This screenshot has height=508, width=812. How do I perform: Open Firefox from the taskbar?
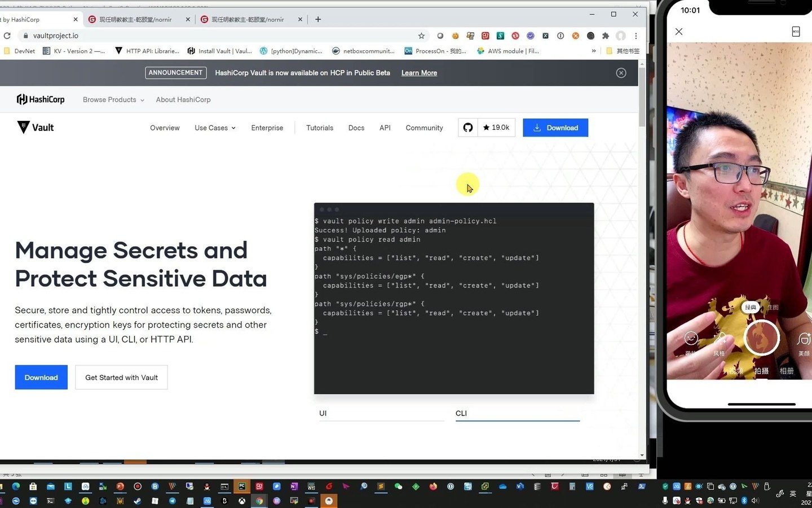pyautogui.click(x=433, y=486)
